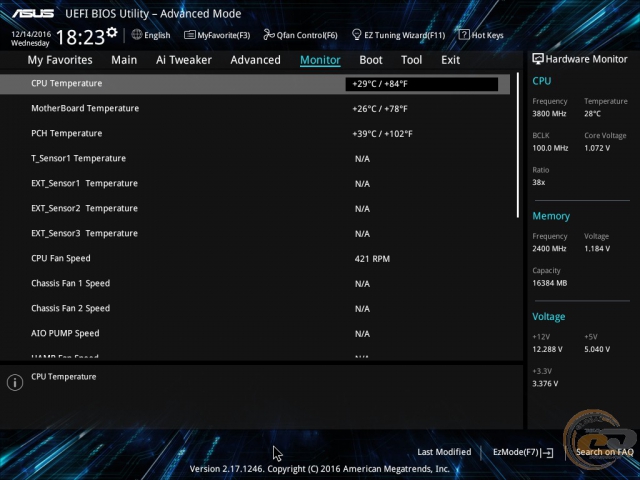Click EzMode exit arrow icon
Image resolution: width=640 pixels, height=480 pixels.
click(547, 452)
